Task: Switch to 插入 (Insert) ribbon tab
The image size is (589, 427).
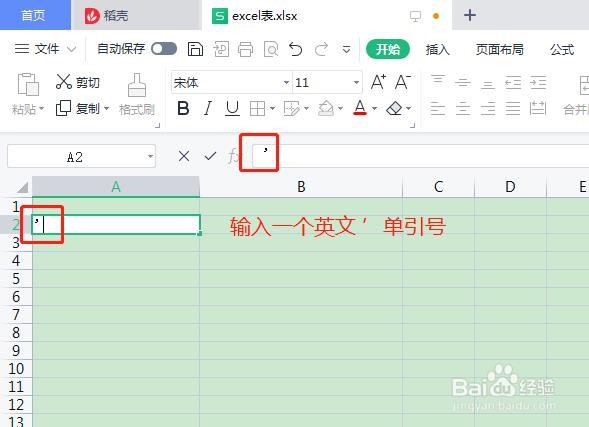Action: pos(438,49)
